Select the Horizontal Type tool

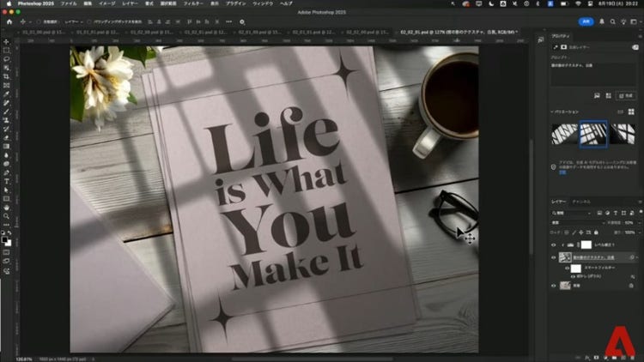[x=6, y=181]
